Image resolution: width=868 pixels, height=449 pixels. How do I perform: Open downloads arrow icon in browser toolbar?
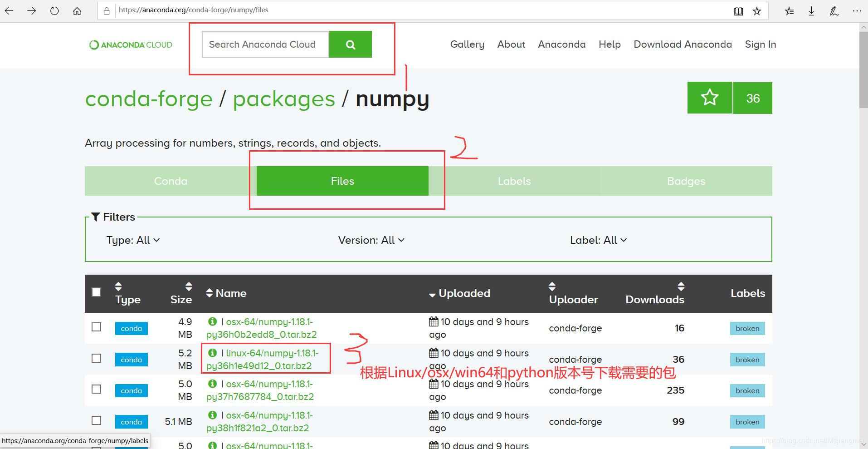coord(812,11)
